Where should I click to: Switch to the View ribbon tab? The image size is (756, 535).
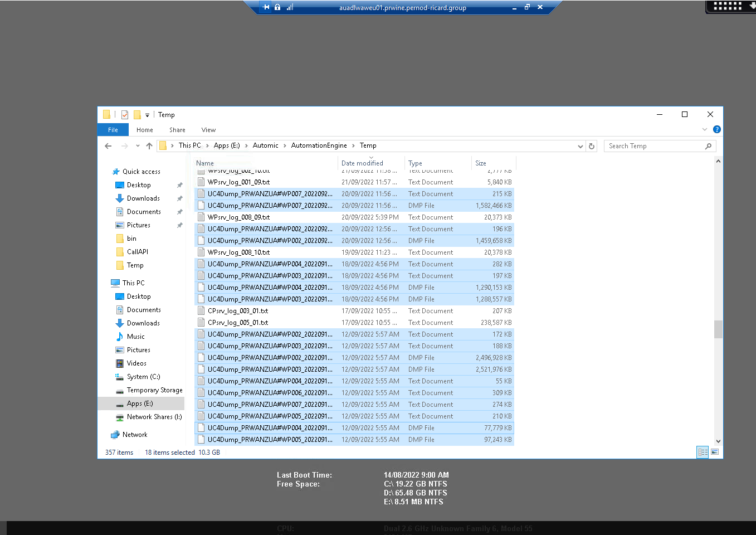click(x=208, y=129)
